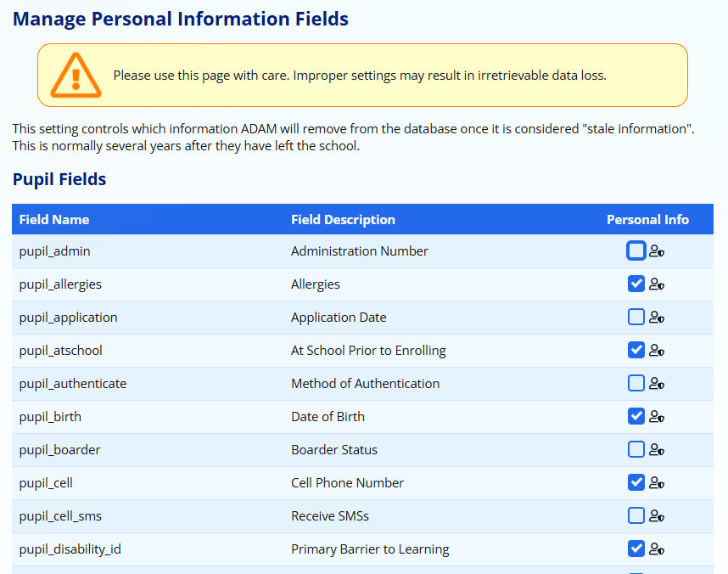This screenshot has height=574, width=728.
Task: Click the privacy icon beside Date of Birth
Action: click(x=657, y=417)
